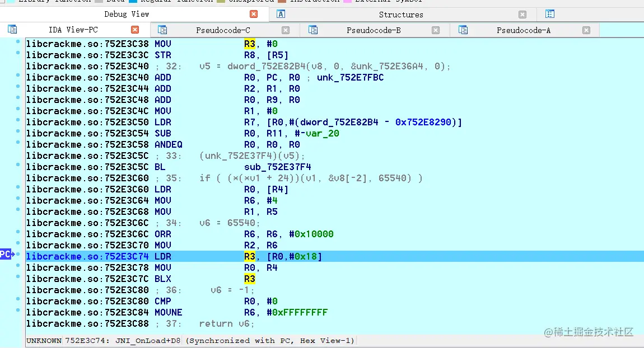Close the Pseudocode-C tab

[286, 30]
